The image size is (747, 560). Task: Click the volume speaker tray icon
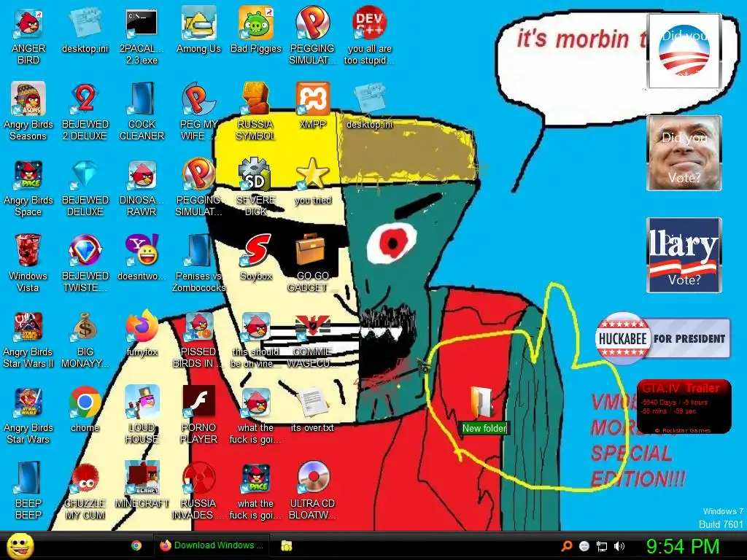[619, 546]
